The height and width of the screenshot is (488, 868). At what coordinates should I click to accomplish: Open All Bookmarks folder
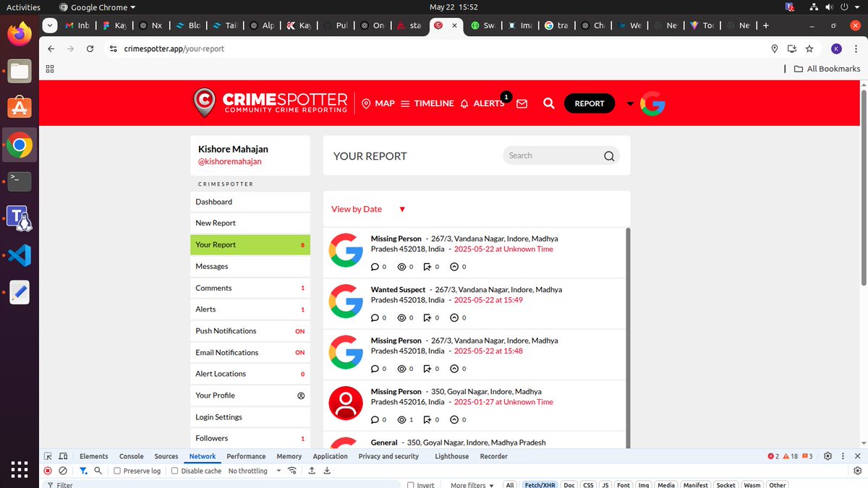pyautogui.click(x=827, y=69)
